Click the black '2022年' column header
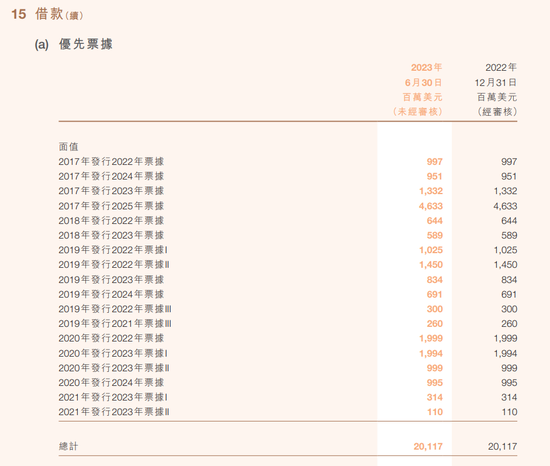This screenshot has height=466, width=550. click(x=501, y=67)
